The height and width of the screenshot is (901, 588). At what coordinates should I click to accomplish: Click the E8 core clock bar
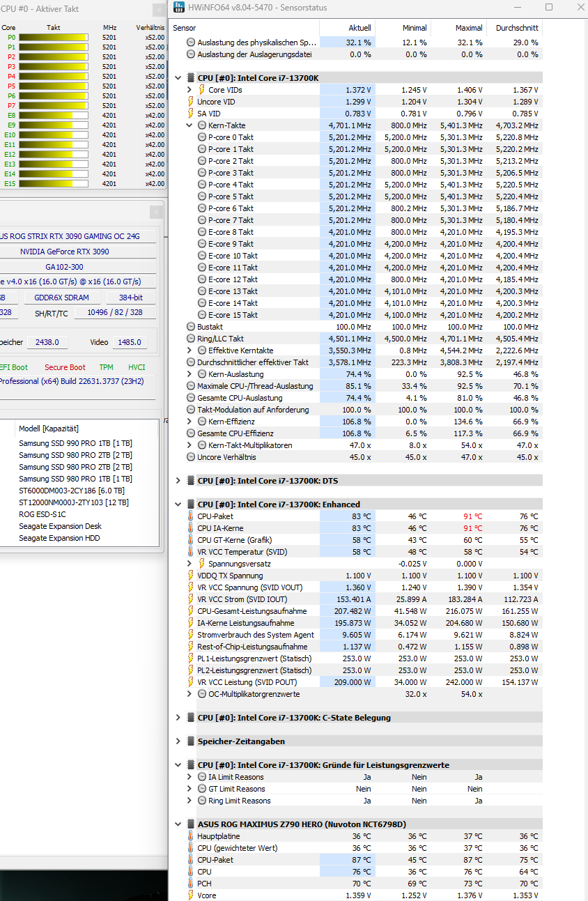click(x=54, y=115)
